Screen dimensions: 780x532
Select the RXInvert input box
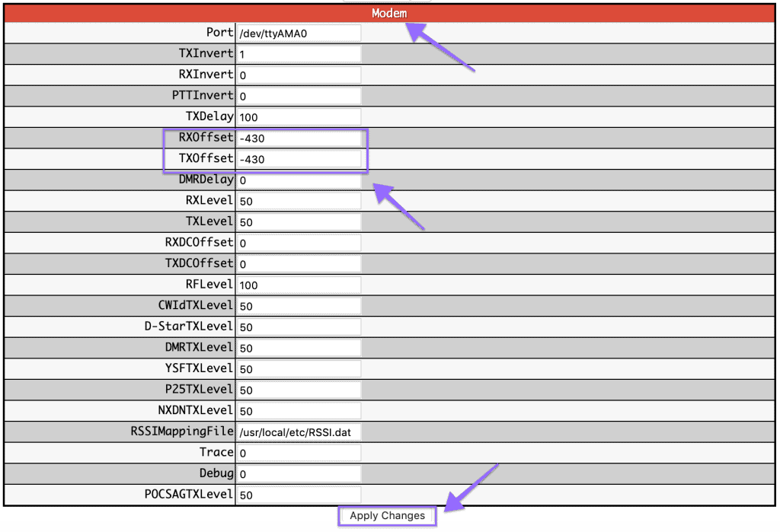click(x=299, y=75)
